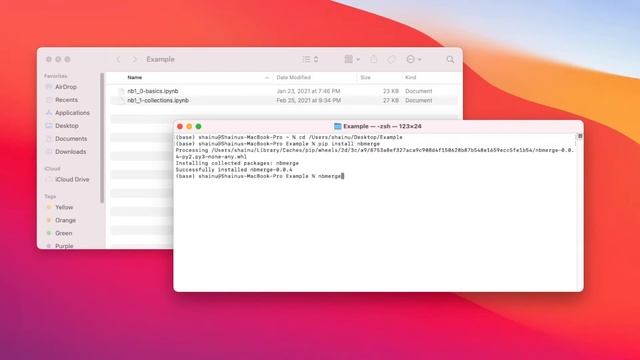Viewport: 640px width, 360px height.
Task: Open the Action (ellipsis) menu in Finder
Action: (413, 60)
